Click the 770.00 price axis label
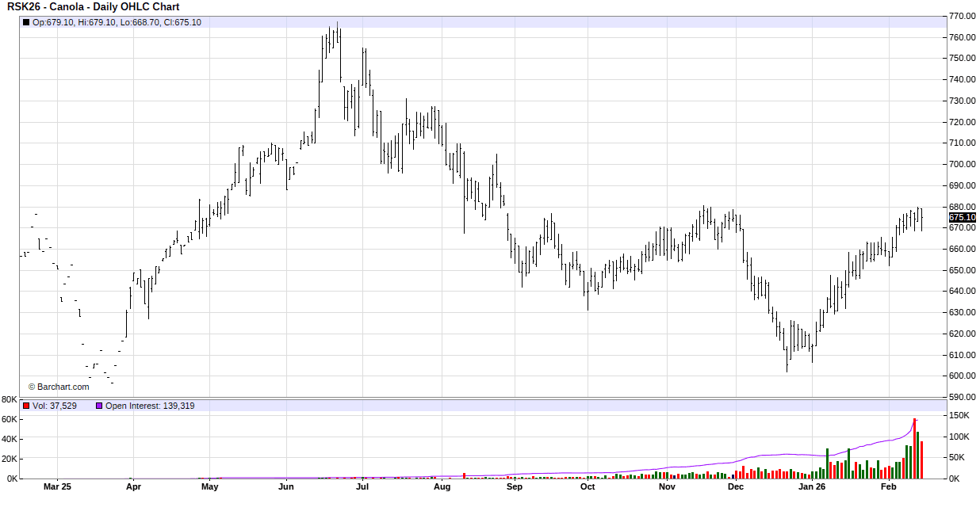The image size is (980, 511). click(x=962, y=16)
